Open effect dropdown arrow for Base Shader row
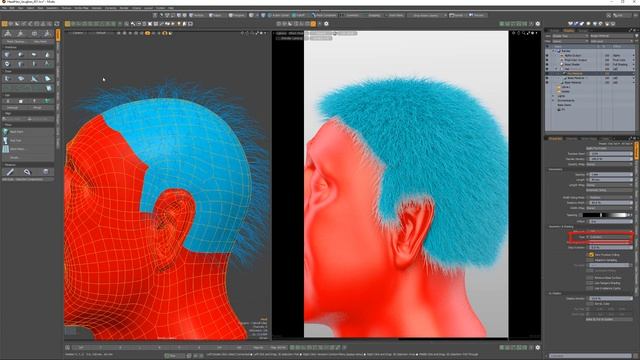This screenshot has height=360, width=640. (633, 64)
